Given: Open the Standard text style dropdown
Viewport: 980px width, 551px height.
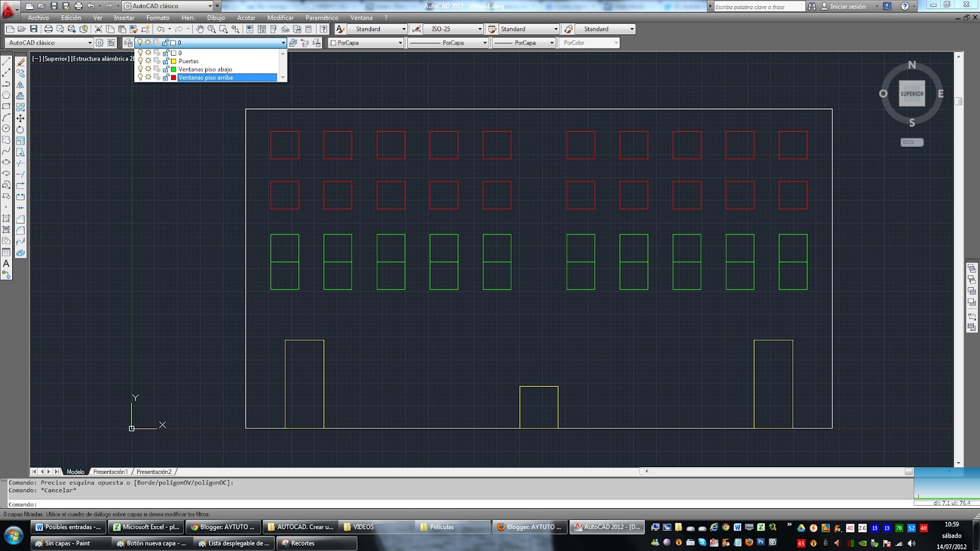Looking at the screenshot, I should pyautogui.click(x=377, y=29).
